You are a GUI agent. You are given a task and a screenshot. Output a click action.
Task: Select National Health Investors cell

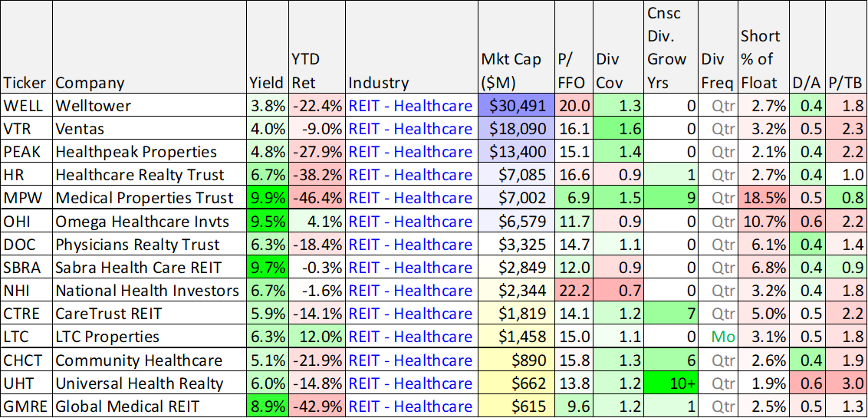[x=150, y=291]
